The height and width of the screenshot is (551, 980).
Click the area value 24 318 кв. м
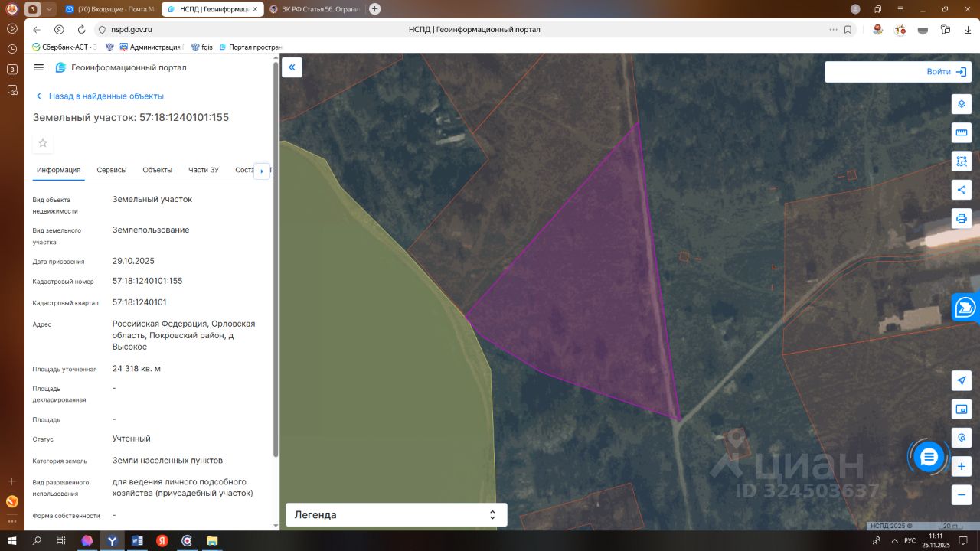pos(136,369)
